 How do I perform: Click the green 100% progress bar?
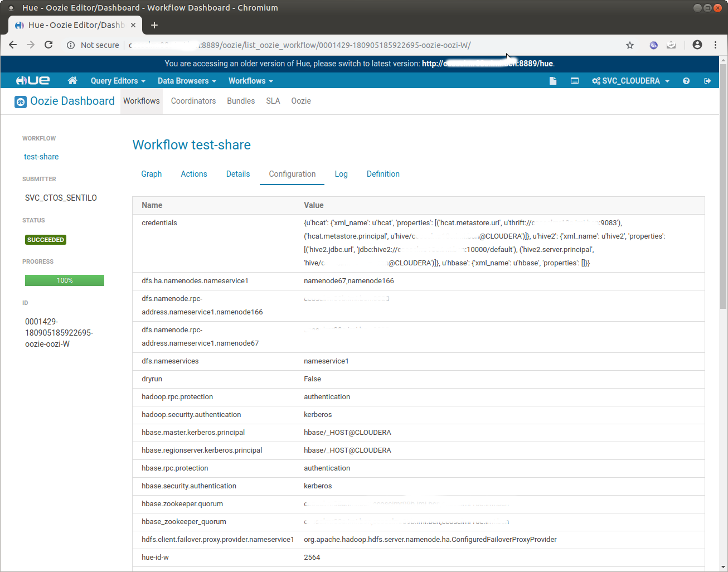tap(65, 280)
